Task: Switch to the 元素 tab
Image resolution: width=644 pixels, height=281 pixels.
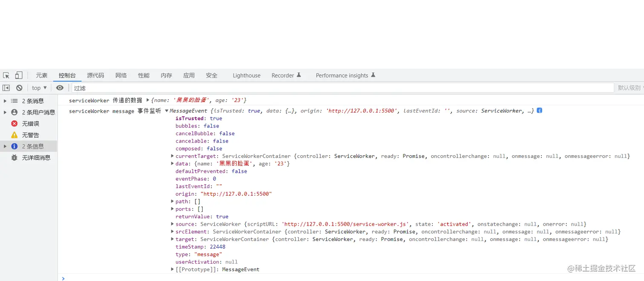Action: (42, 75)
